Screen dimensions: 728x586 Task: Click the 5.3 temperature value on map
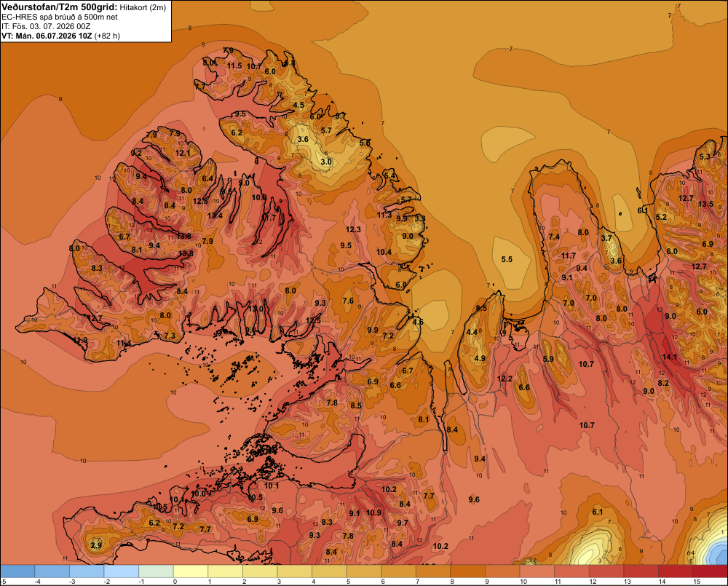(x=705, y=157)
